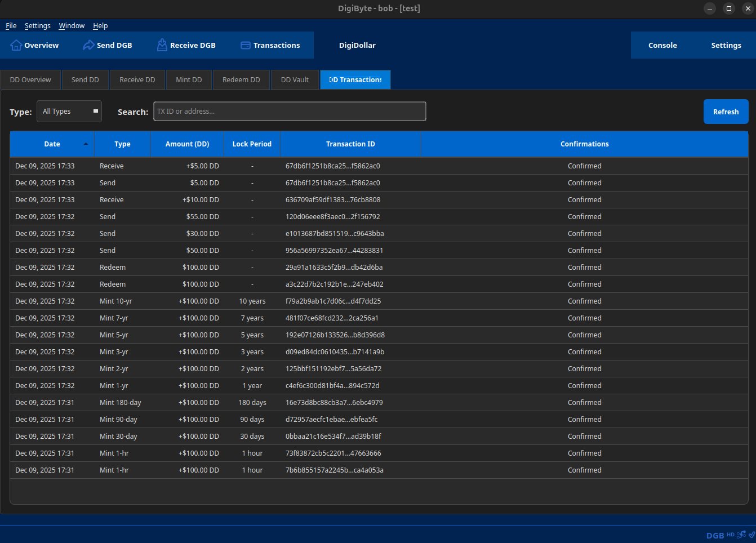This screenshot has height=543, width=756.
Task: Open the DigiDollar section
Action: tap(357, 46)
